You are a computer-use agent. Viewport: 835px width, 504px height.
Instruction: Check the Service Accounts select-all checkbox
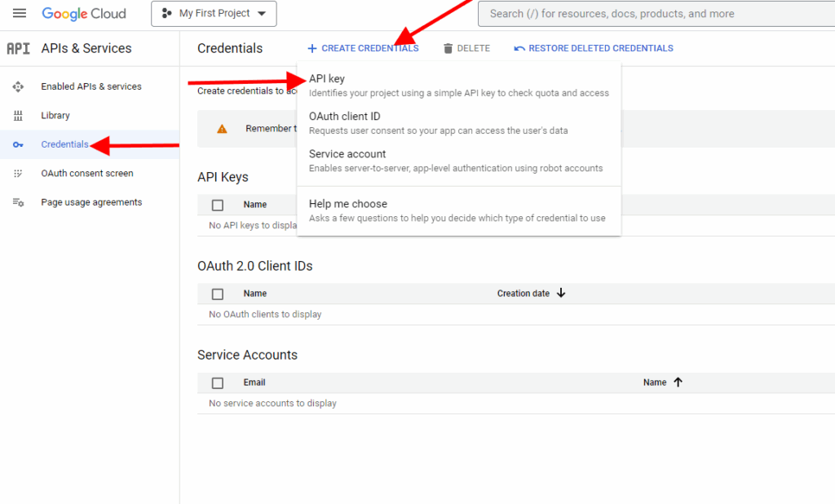[x=218, y=382]
